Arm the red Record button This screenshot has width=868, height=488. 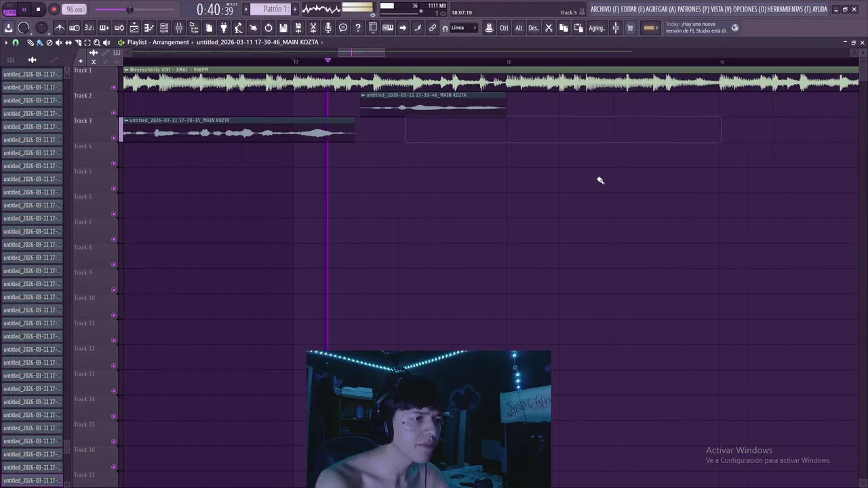tap(54, 9)
